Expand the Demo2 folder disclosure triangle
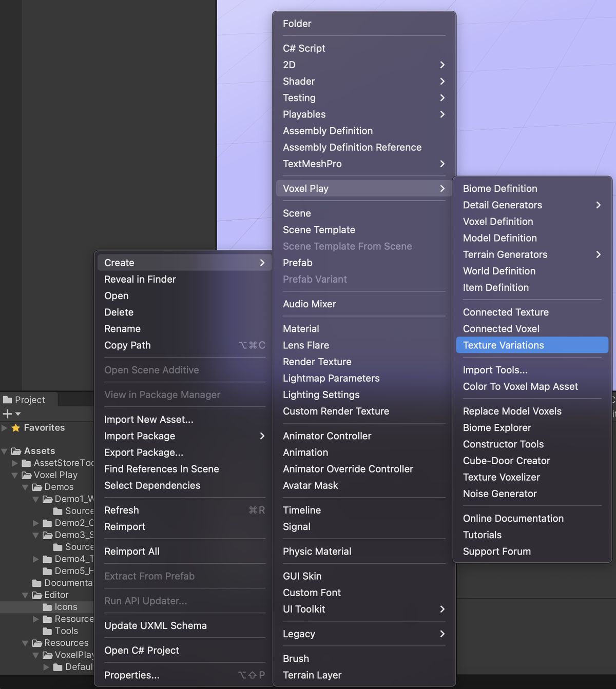Screen dimensions: 616x689 pyautogui.click(x=35, y=523)
